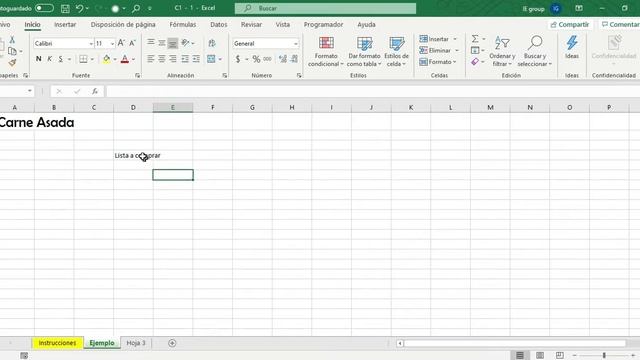
Task: Click the Merge and Center icon
Action: pos(211,59)
